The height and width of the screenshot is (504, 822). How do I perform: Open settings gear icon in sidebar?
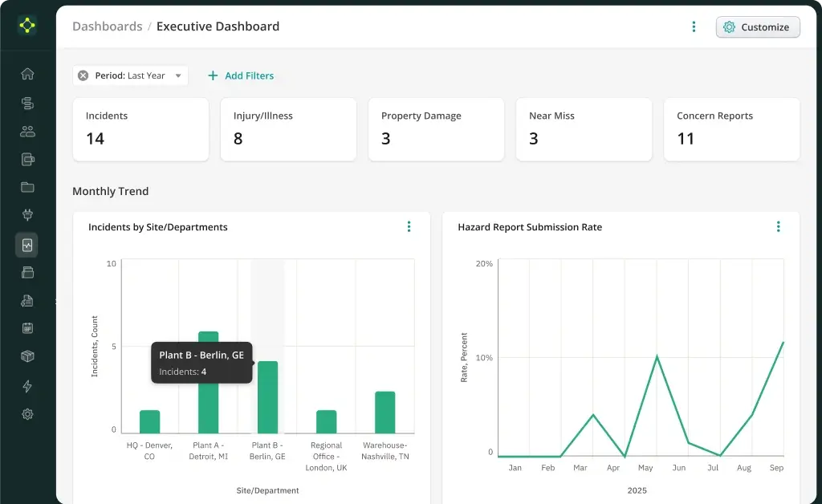(x=27, y=414)
